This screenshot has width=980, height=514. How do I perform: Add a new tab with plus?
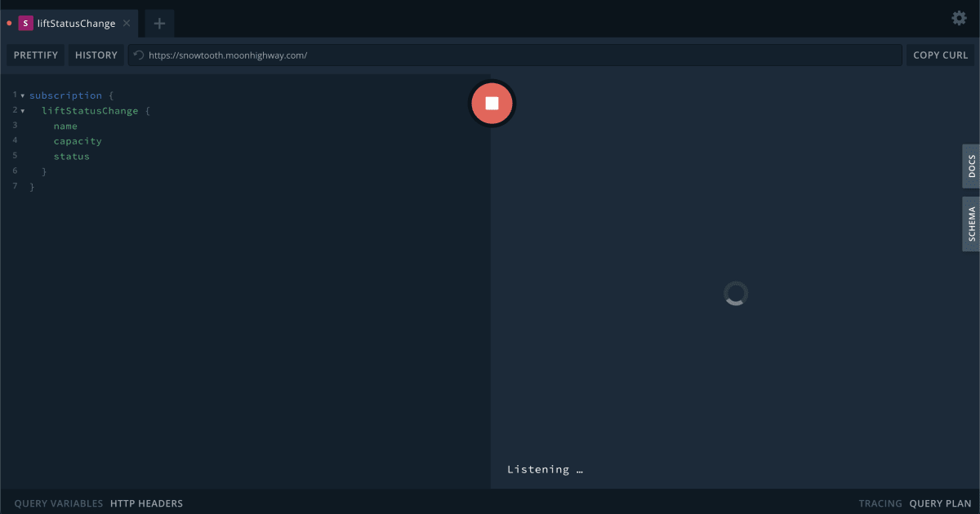159,23
